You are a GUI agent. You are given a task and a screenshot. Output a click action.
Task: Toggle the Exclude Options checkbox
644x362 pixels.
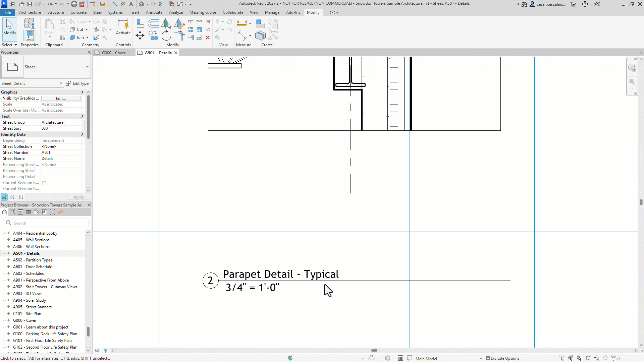tap(488, 358)
